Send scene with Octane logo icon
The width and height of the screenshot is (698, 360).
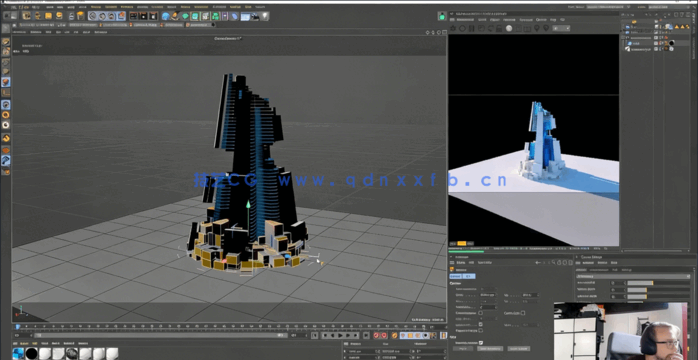click(453, 28)
